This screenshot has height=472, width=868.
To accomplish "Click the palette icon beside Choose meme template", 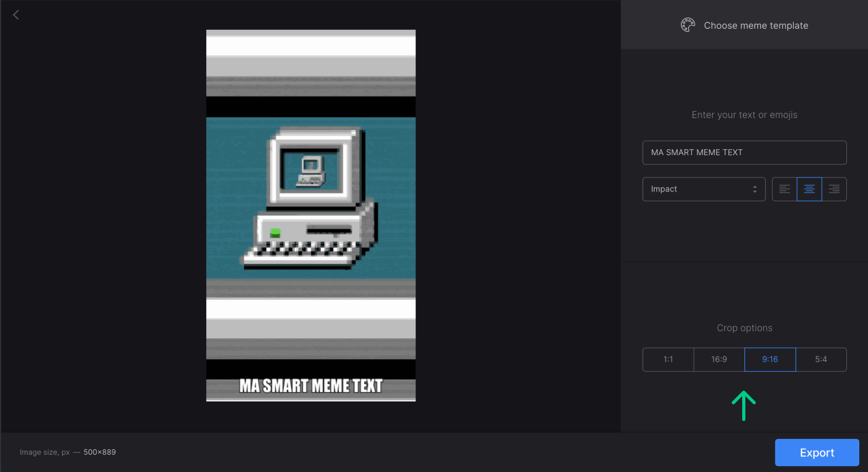I will pyautogui.click(x=688, y=25).
